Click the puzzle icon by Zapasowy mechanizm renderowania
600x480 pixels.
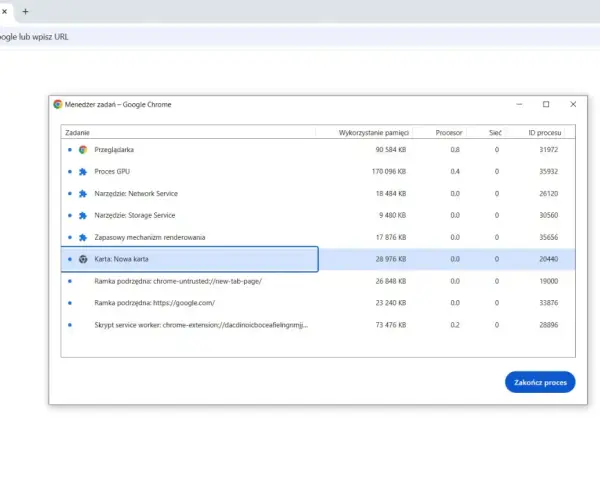pos(83,237)
